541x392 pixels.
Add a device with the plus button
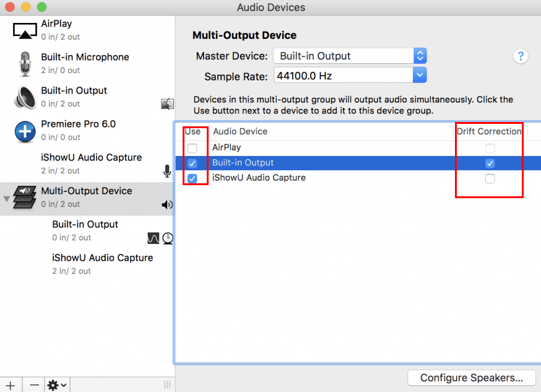(11, 385)
